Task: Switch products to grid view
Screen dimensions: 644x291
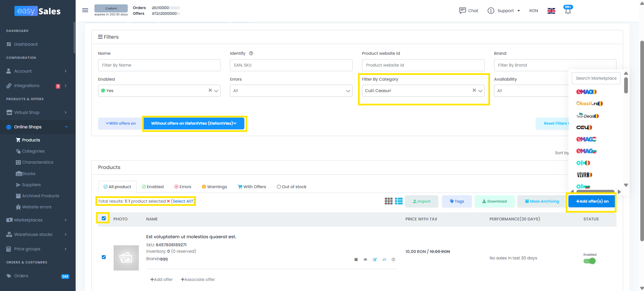Action: point(389,201)
